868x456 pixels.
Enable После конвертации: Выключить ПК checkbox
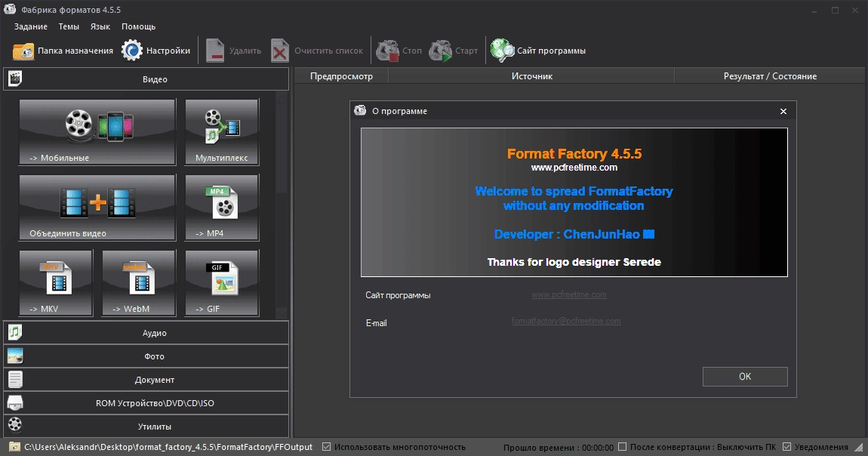coord(622,447)
